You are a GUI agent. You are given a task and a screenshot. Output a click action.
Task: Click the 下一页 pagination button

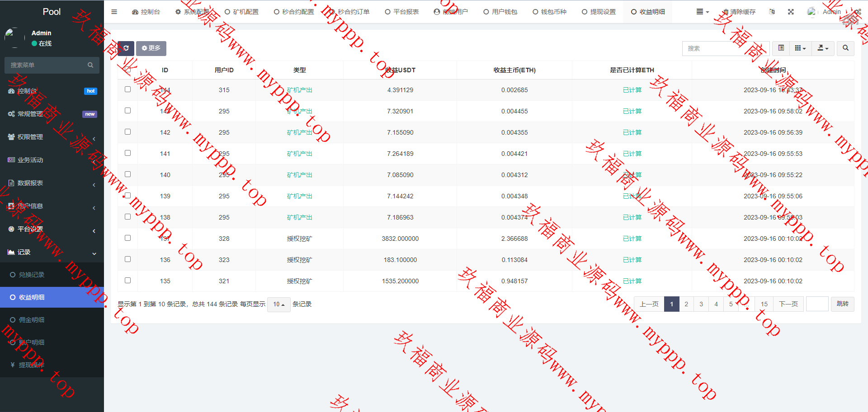pos(788,304)
